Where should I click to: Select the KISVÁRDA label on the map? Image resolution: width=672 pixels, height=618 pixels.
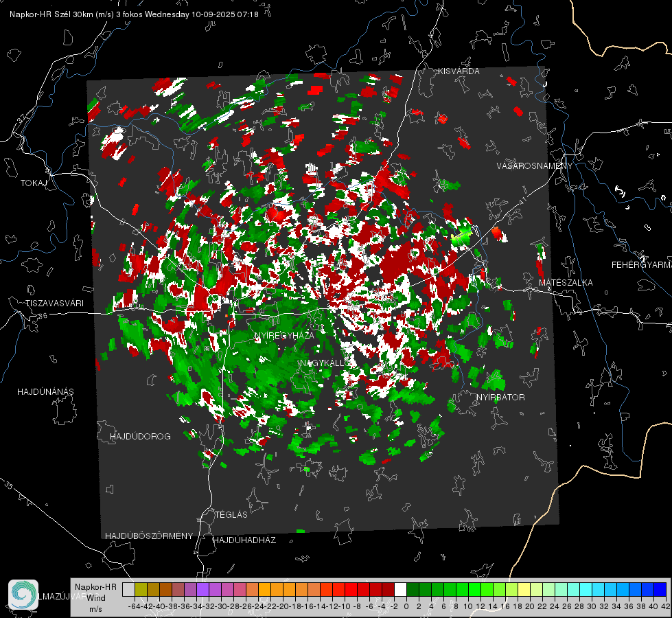coord(459,71)
